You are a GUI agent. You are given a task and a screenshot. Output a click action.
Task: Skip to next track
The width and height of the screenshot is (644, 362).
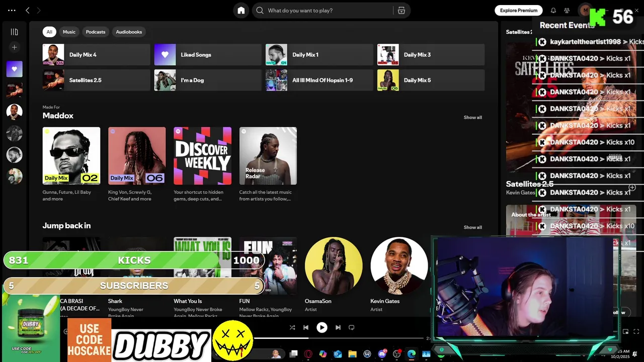[x=338, y=327]
